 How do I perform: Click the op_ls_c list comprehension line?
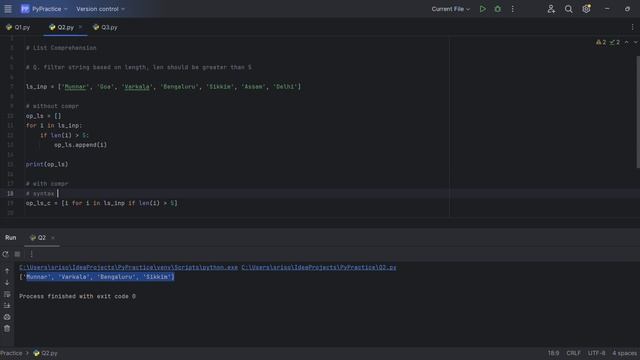point(102,203)
